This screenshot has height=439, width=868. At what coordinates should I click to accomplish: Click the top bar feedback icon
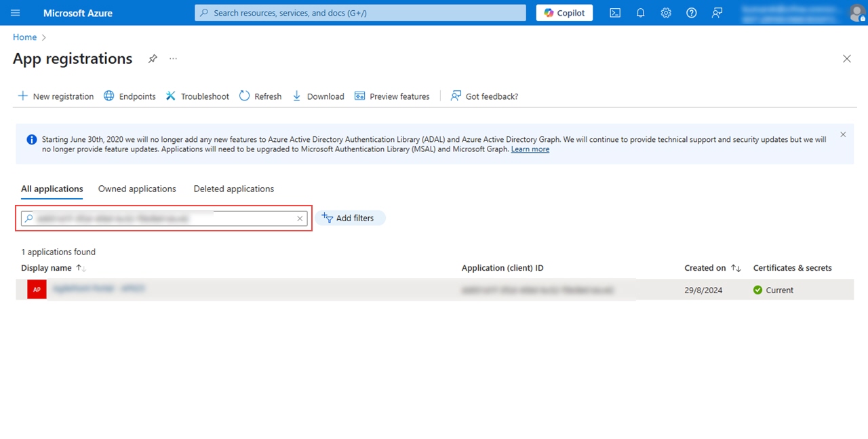[x=717, y=13]
